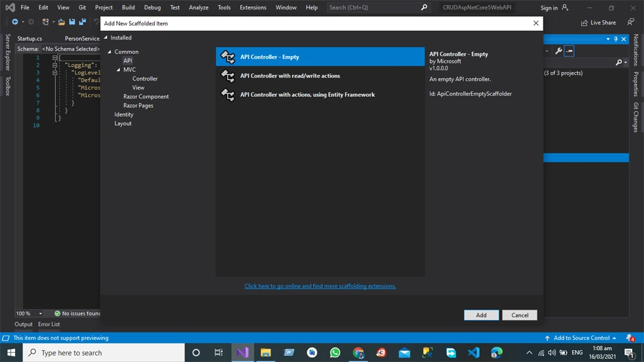Select API Controller with read/write actions

point(320,76)
